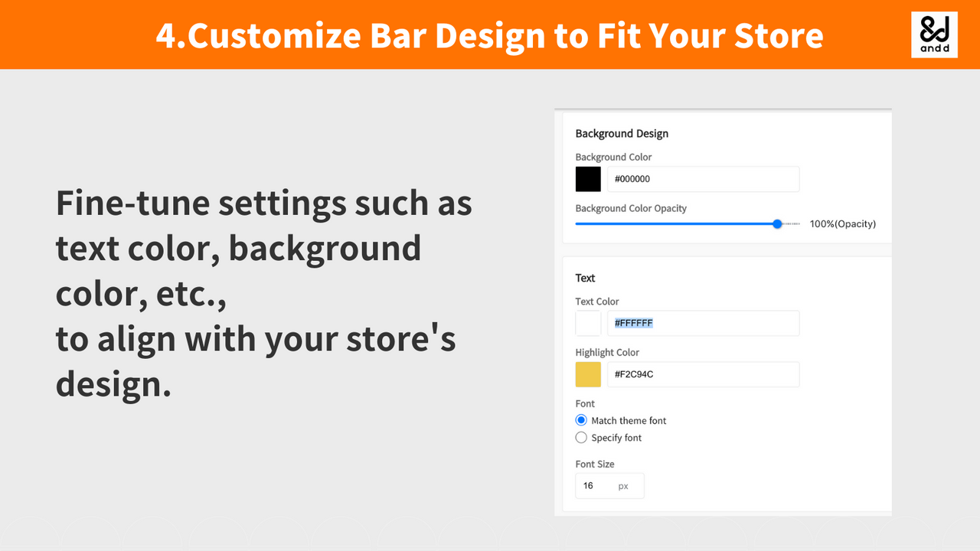Select the Specify font option
The height and width of the screenshot is (551, 980).
pyautogui.click(x=580, y=437)
